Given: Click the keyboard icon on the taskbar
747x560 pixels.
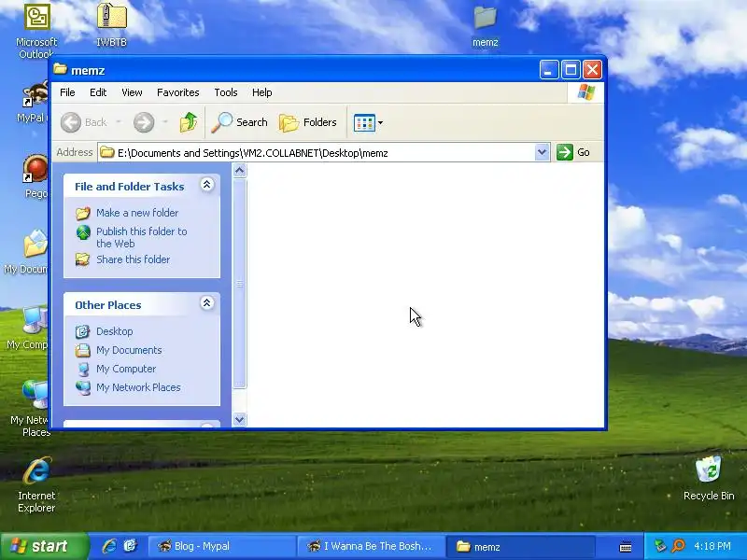Looking at the screenshot, I should 626,547.
